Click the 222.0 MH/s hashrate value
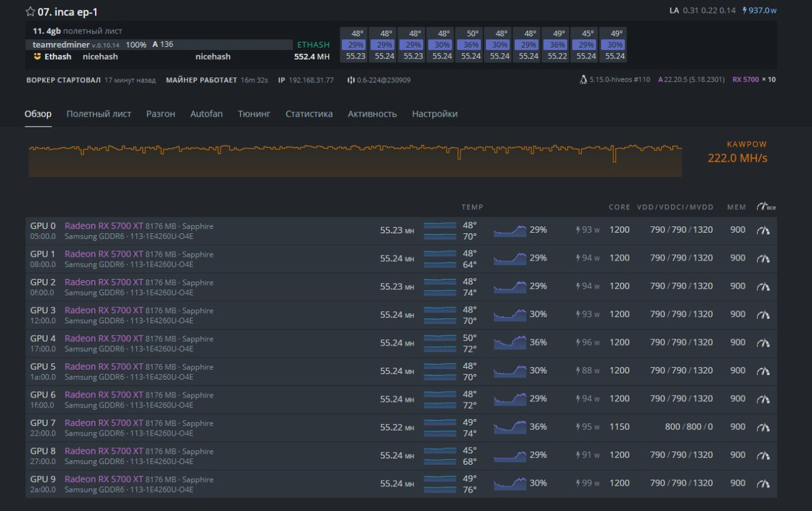The height and width of the screenshot is (511, 812). 737,158
